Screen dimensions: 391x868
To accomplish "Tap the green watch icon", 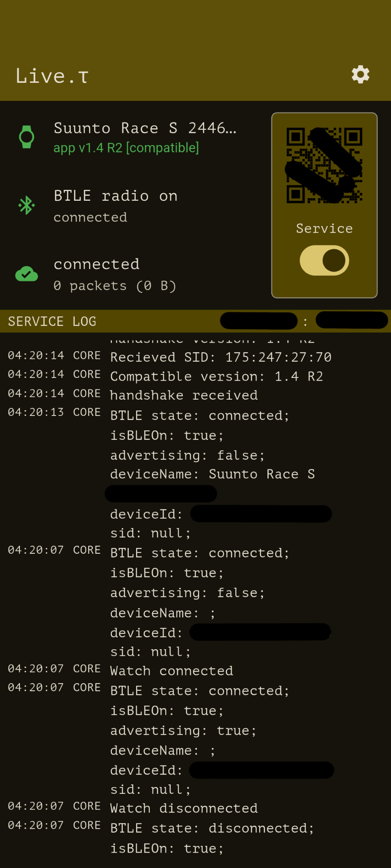I will click(x=27, y=137).
